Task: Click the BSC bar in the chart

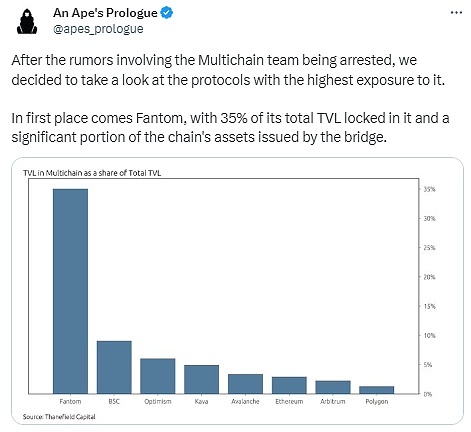Action: click(114, 367)
